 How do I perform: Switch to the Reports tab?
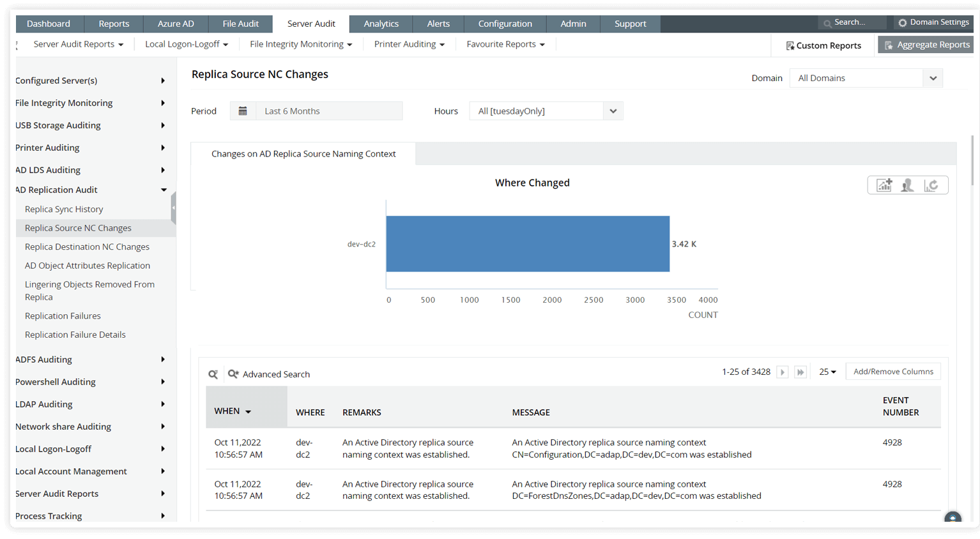114,24
